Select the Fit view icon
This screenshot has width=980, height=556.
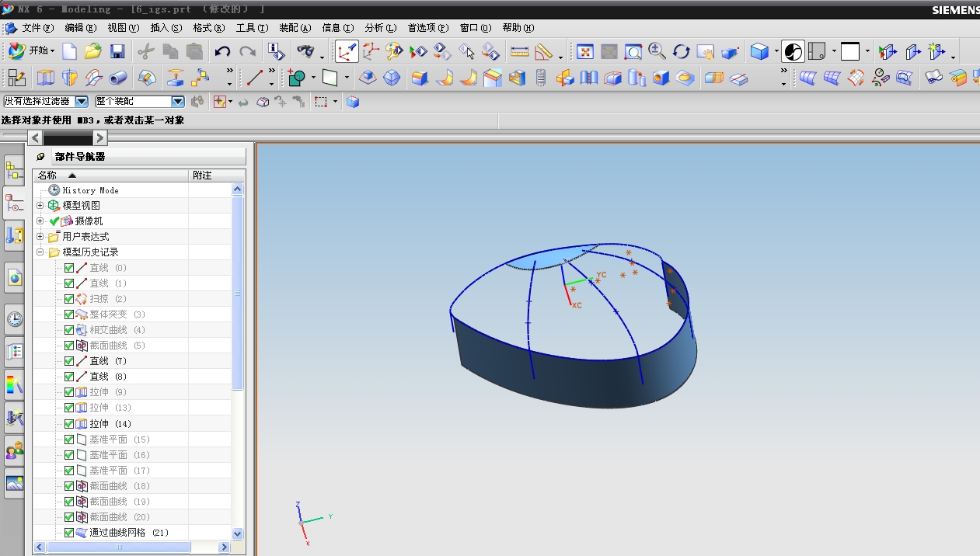pyautogui.click(x=585, y=52)
